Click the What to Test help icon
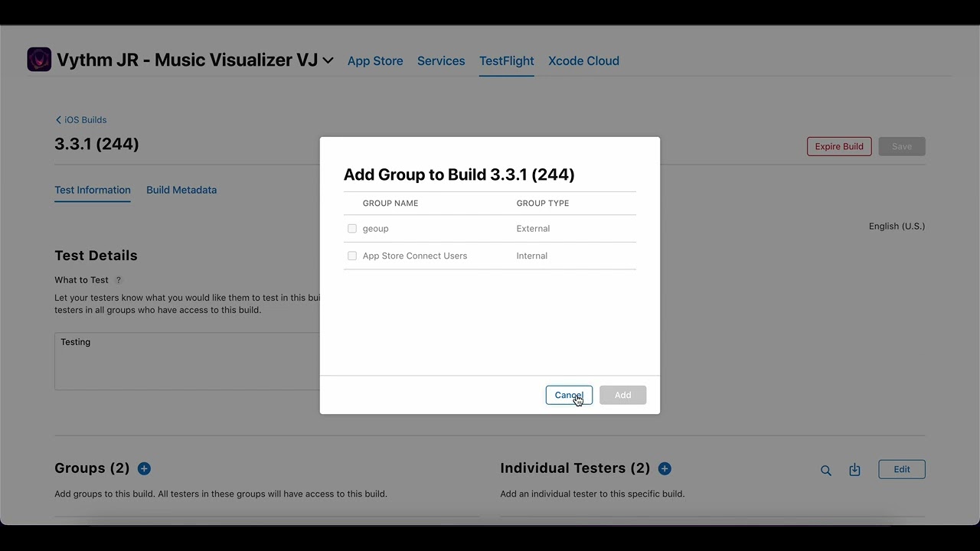This screenshot has width=980, height=551. point(119,280)
